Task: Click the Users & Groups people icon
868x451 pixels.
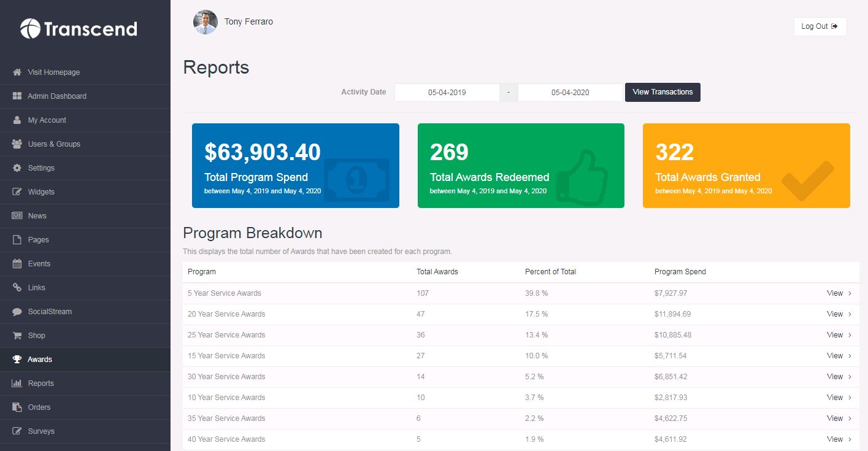Action: click(x=17, y=144)
